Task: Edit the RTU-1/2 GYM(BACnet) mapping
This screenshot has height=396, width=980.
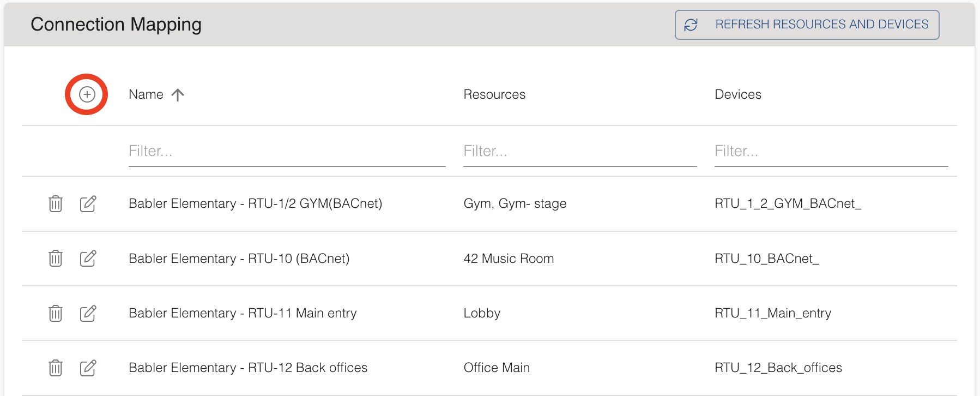Action: point(88,203)
